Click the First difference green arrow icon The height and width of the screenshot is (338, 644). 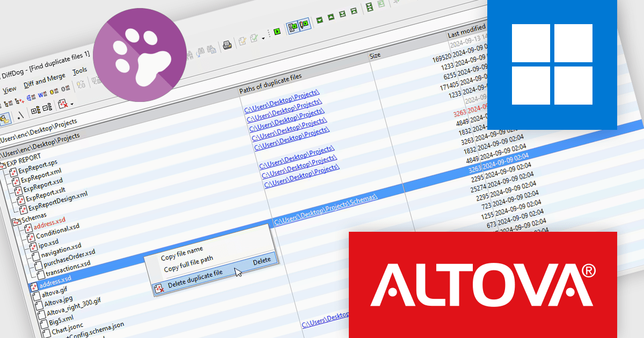354,11
